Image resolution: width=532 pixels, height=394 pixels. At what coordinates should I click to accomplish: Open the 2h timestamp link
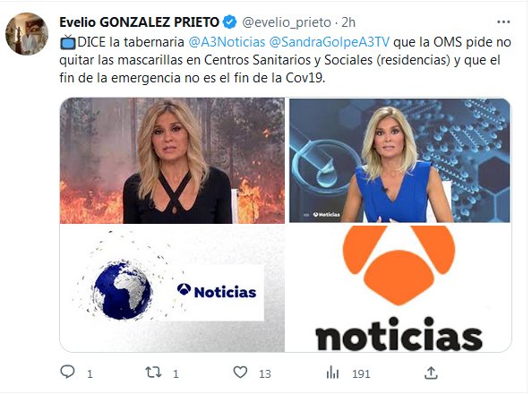348,22
